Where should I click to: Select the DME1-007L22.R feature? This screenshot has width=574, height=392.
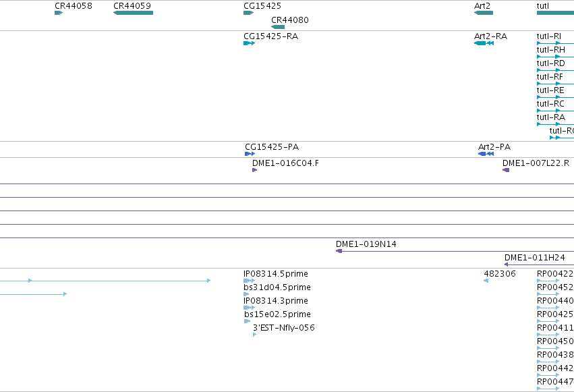coord(506,170)
